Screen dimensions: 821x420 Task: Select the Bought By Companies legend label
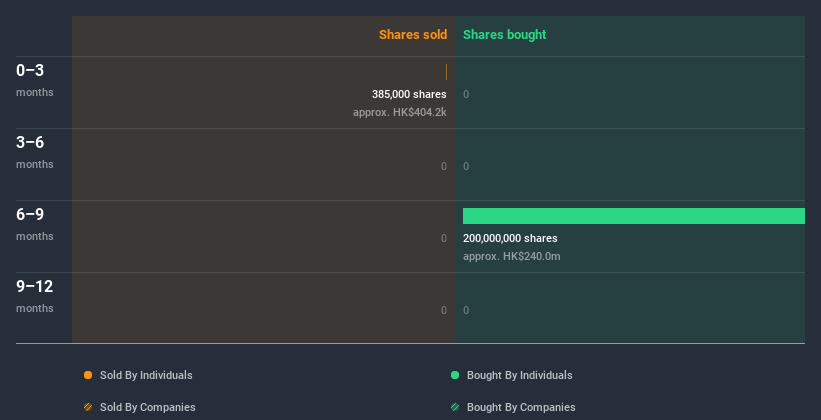[x=521, y=407]
